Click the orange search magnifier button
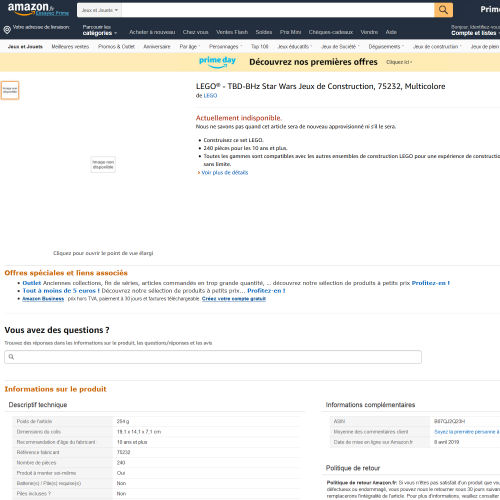Image resolution: width=500 pixels, height=500 pixels. (443, 10)
